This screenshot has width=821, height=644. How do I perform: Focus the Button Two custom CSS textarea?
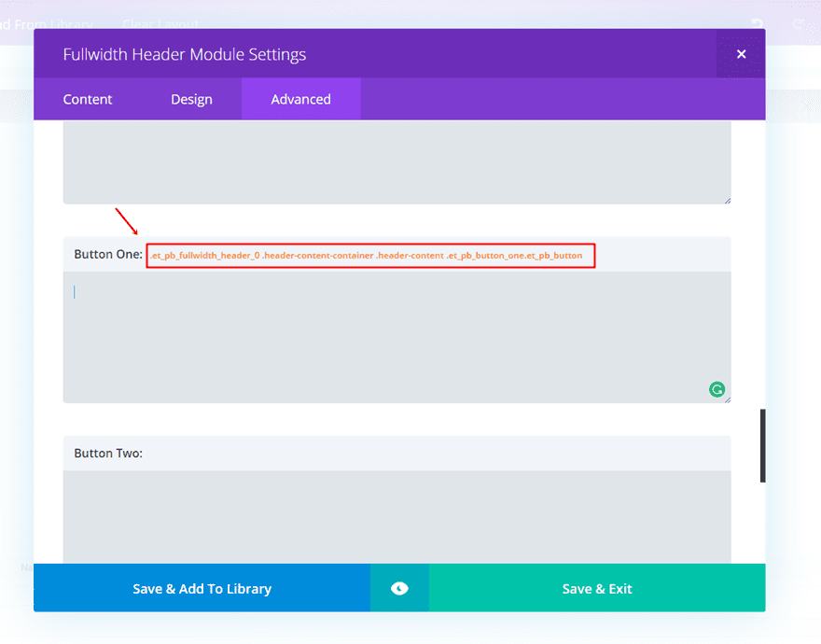(x=397, y=517)
